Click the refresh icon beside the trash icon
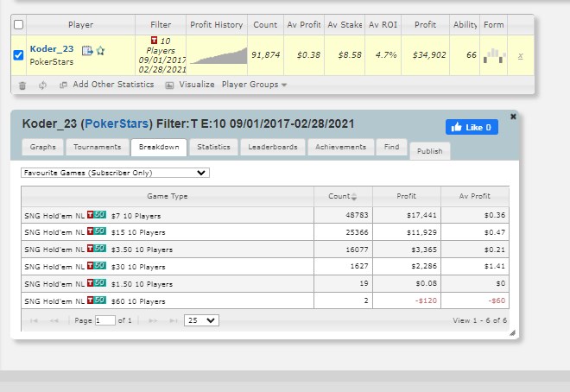 click(x=42, y=85)
